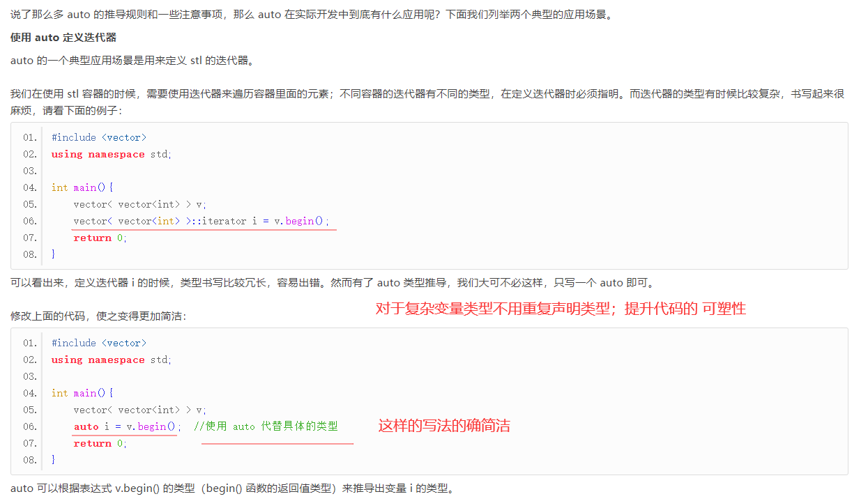Click the sentence "auto 的一个典型应用场景是用来定义 stl 的迭代器。"
Image resolution: width=868 pixels, height=501 pixels.
tap(132, 60)
